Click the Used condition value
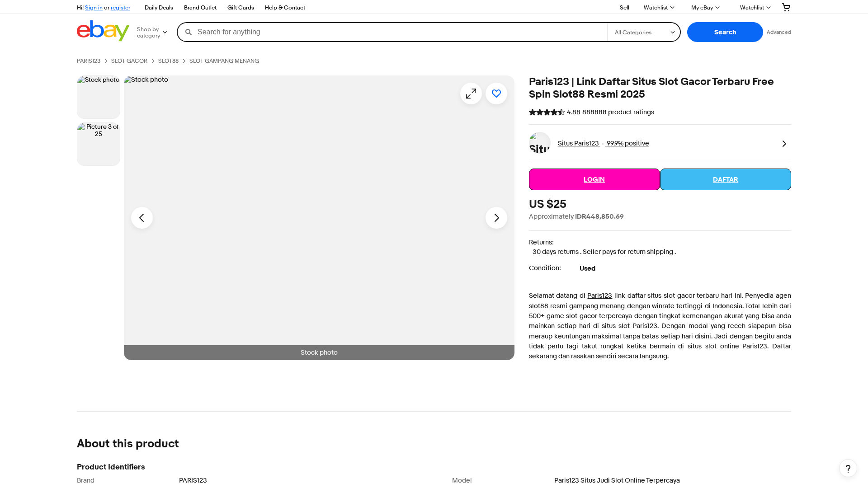 click(587, 268)
